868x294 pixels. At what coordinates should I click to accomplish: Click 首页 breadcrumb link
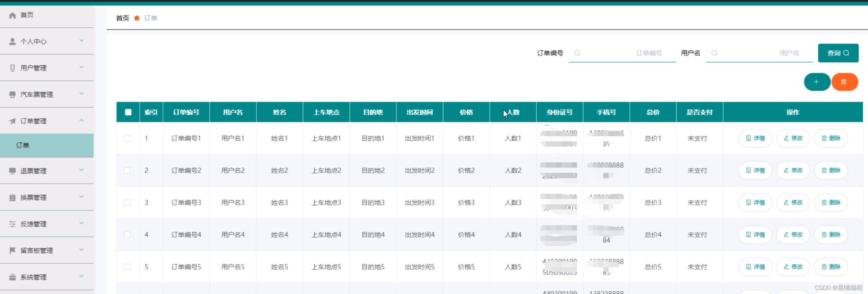[122, 18]
